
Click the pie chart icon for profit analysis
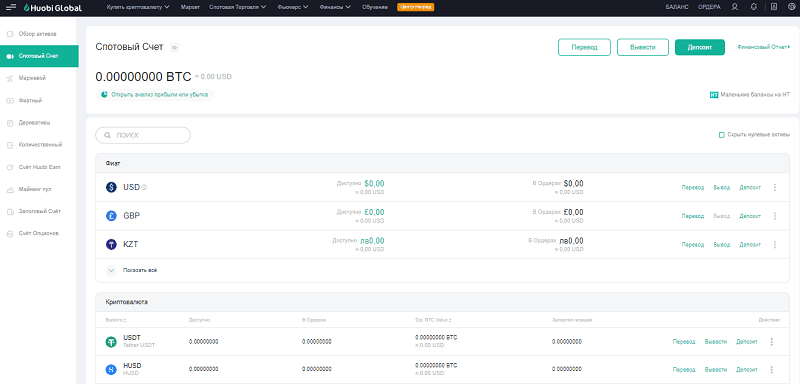click(104, 94)
